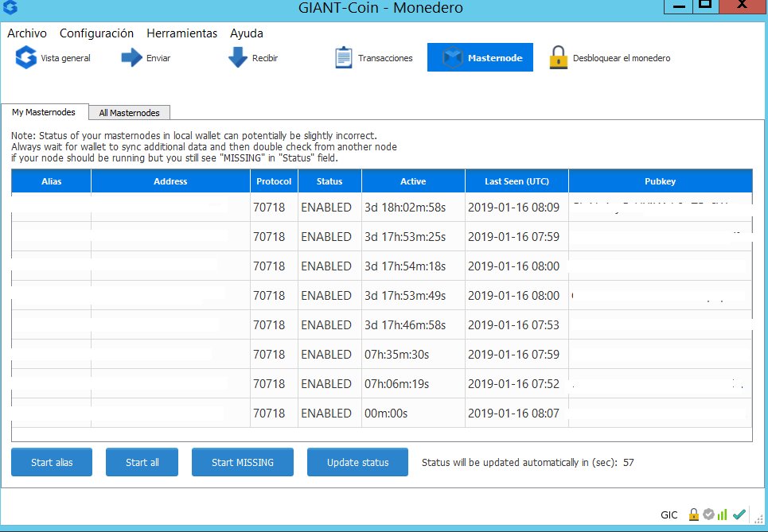Select the row active 3d 18h:02m:58s
This screenshot has width=768, height=532.
tap(381, 207)
